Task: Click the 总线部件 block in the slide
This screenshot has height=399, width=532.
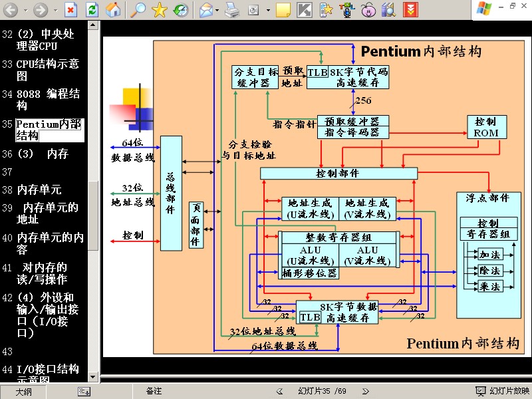Action: 171,194
